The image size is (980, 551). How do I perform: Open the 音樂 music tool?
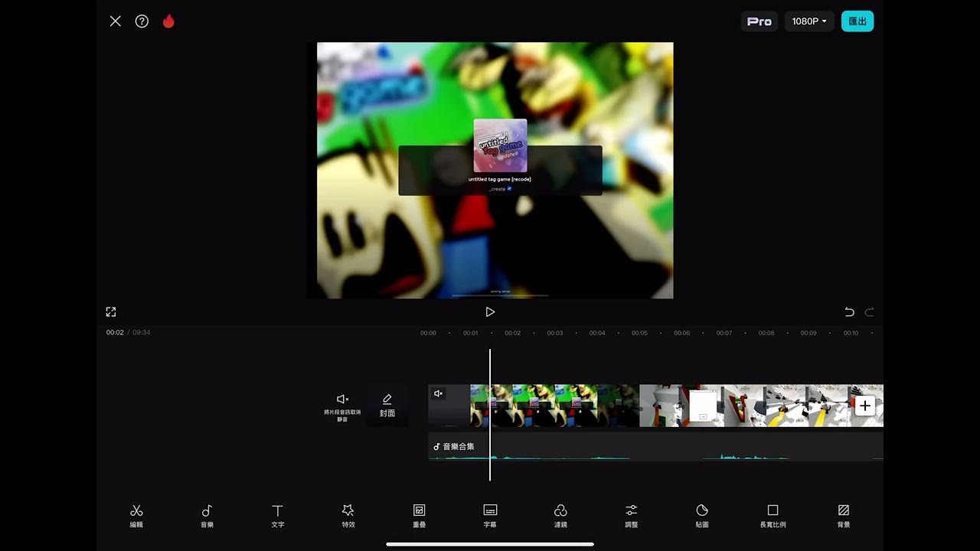pyautogui.click(x=207, y=516)
